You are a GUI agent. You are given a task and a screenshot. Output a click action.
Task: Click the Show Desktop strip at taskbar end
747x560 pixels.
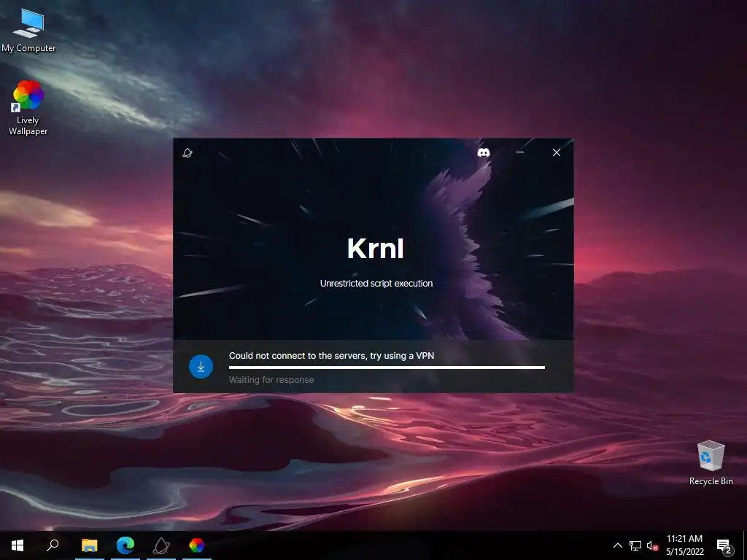click(745, 545)
